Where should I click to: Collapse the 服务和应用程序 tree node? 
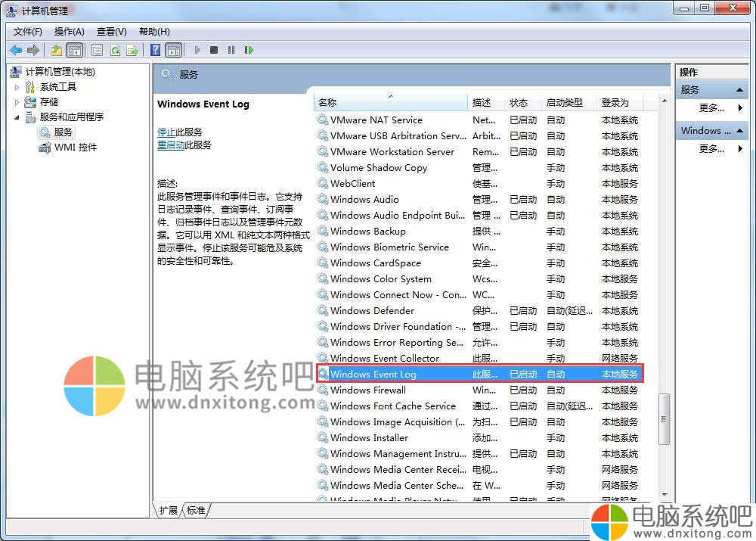pyautogui.click(x=17, y=117)
